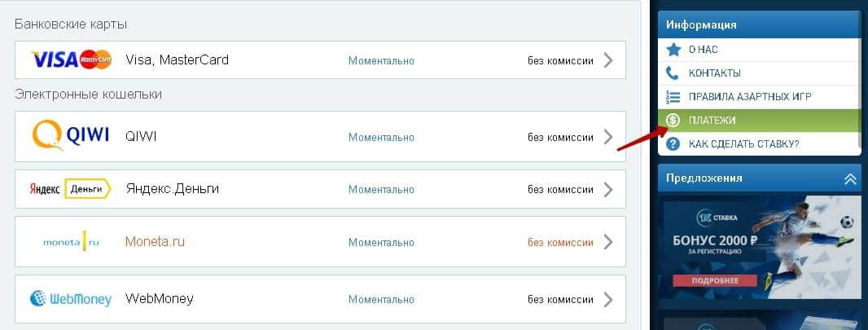Open ПЛАТЕЖИ menu item
Image resolution: width=868 pixels, height=330 pixels.
712,121
